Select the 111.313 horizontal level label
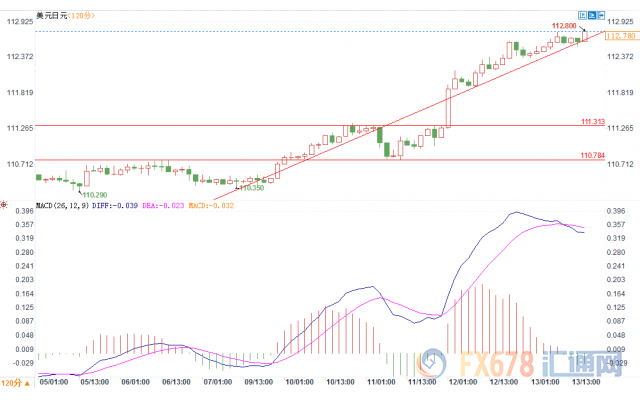Screen dimensions: 640x400 592,122
